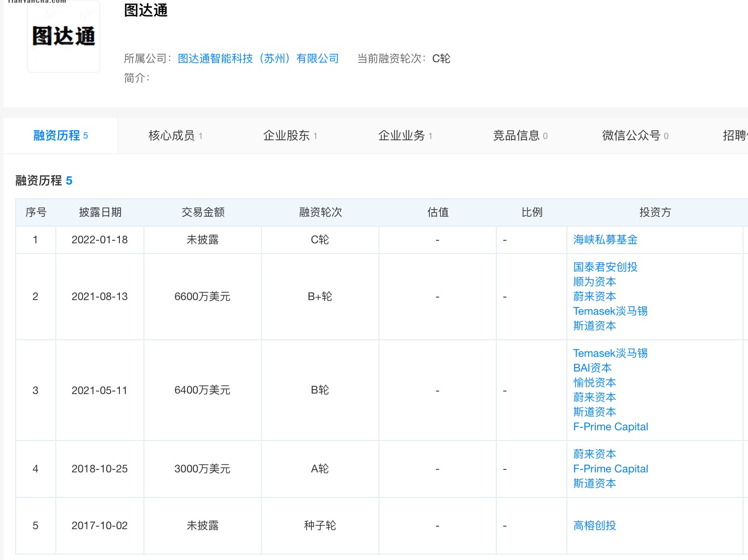
Task: Open F-Prime Capital in the B轮 row
Action: (610, 427)
